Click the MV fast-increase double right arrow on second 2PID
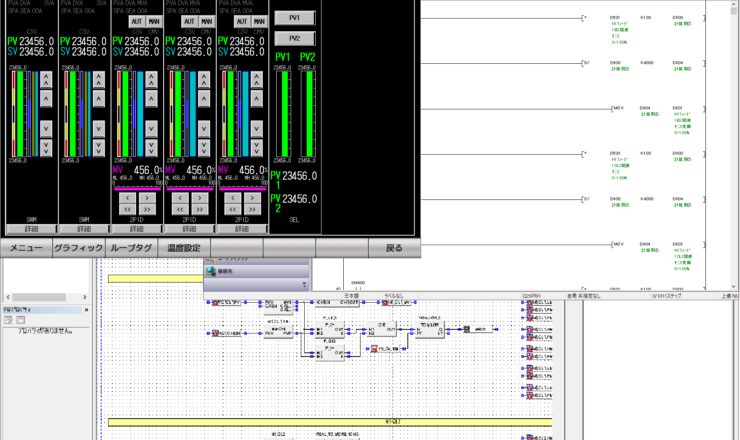The height and width of the screenshot is (440, 740). pyautogui.click(x=200, y=210)
